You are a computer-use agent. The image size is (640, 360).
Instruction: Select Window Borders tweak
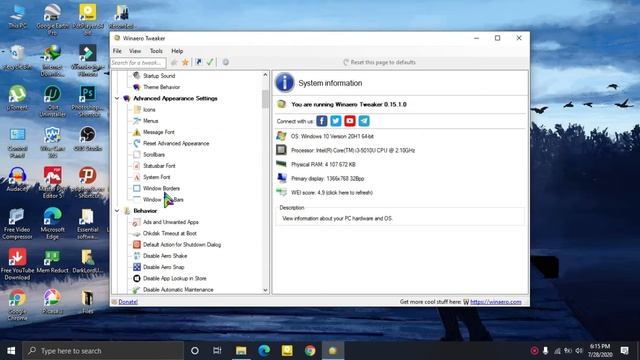pos(161,188)
